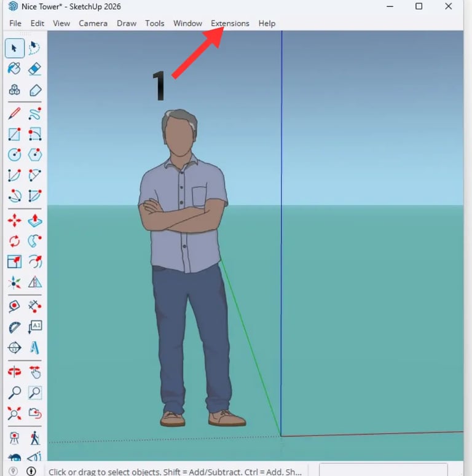Activate the Orbit tool
This screenshot has width=472, height=476.
coord(14,372)
